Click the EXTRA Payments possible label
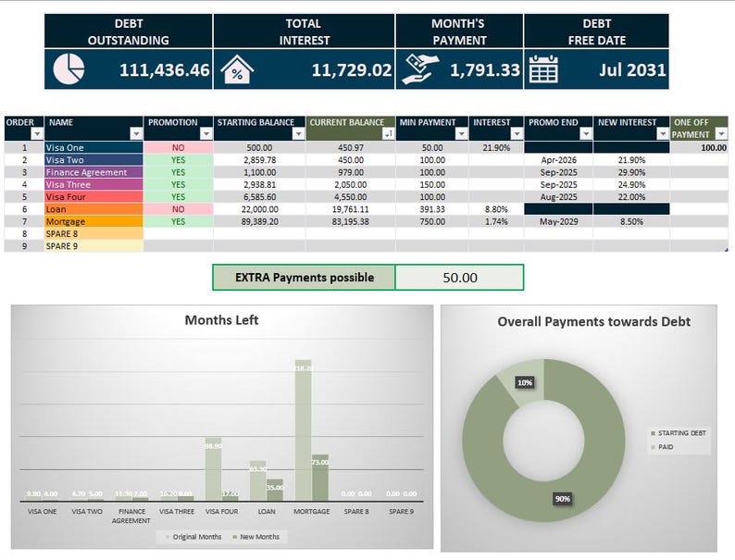The height and width of the screenshot is (560, 735). pyautogui.click(x=305, y=278)
